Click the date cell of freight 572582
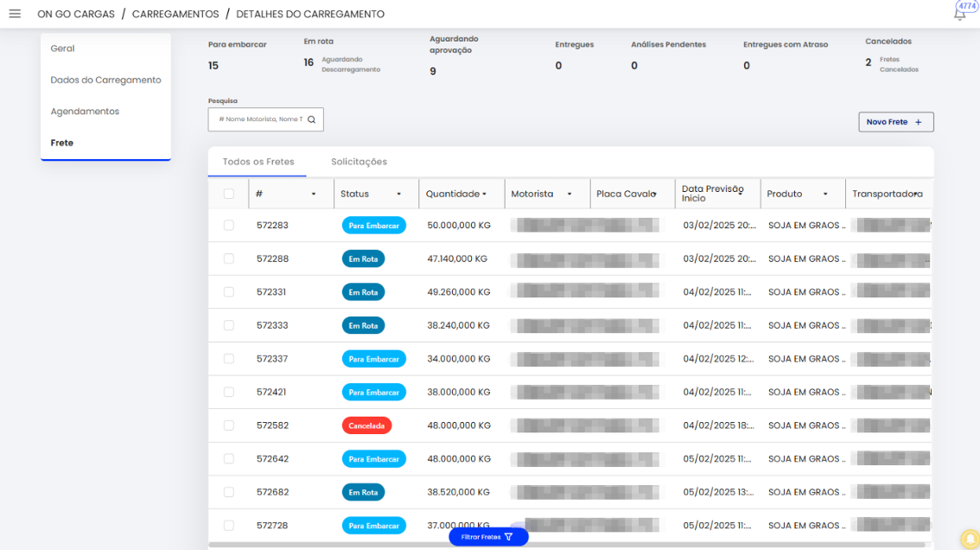 (x=719, y=425)
